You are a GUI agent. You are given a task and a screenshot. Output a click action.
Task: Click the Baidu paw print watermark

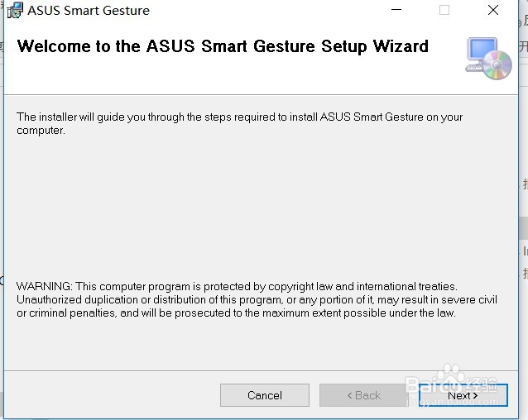(452, 373)
